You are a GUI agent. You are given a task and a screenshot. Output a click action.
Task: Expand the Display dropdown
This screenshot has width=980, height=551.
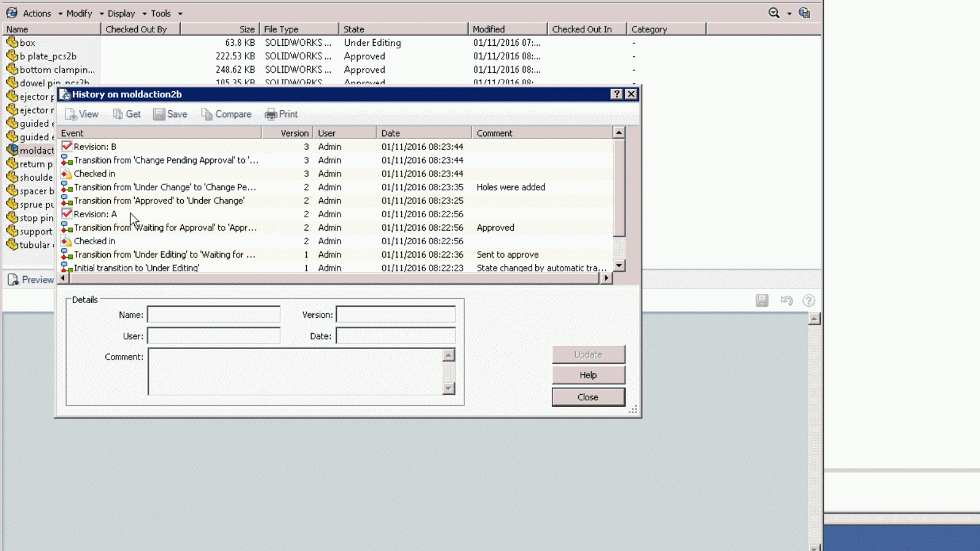click(x=121, y=13)
